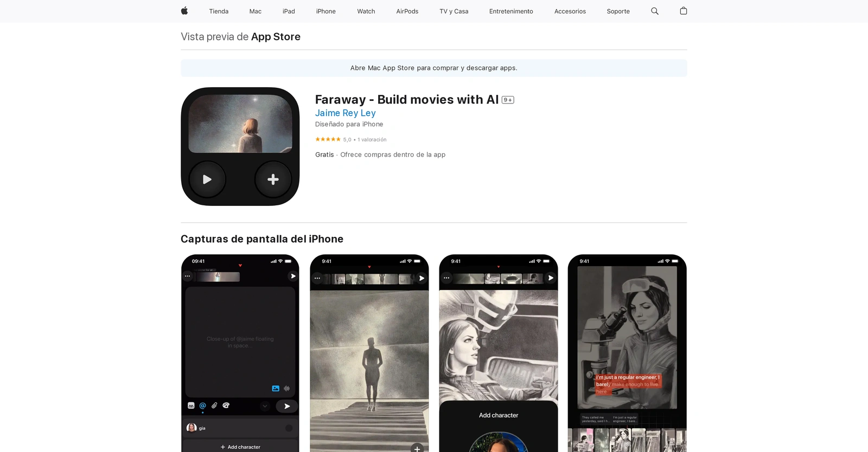868x452 pixels.
Task: Open the iPhone menu item
Action: 326,11
